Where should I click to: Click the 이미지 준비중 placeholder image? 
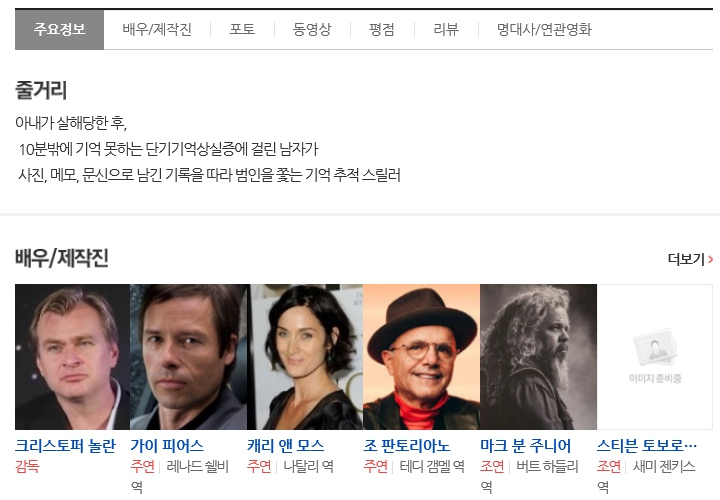pos(655,357)
